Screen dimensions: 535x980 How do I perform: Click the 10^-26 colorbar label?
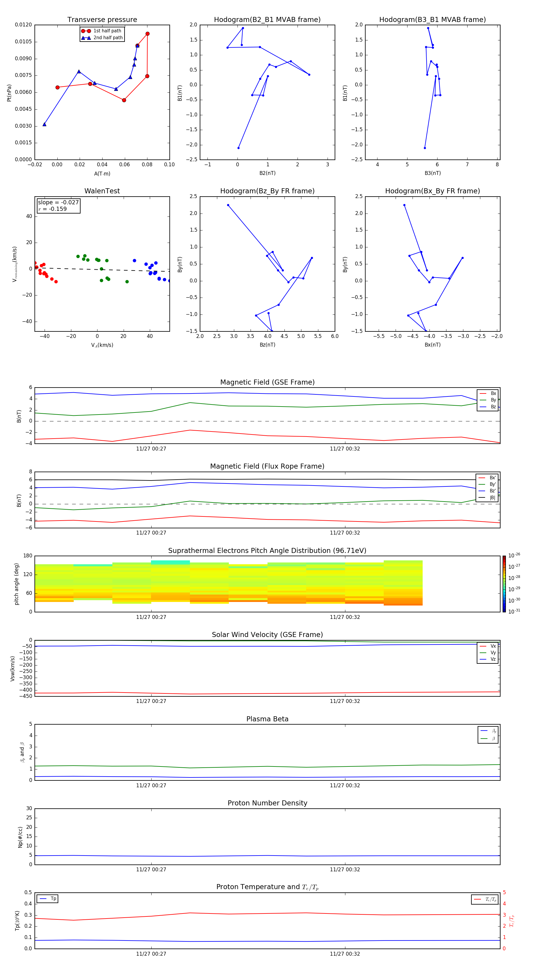pyautogui.click(x=514, y=555)
